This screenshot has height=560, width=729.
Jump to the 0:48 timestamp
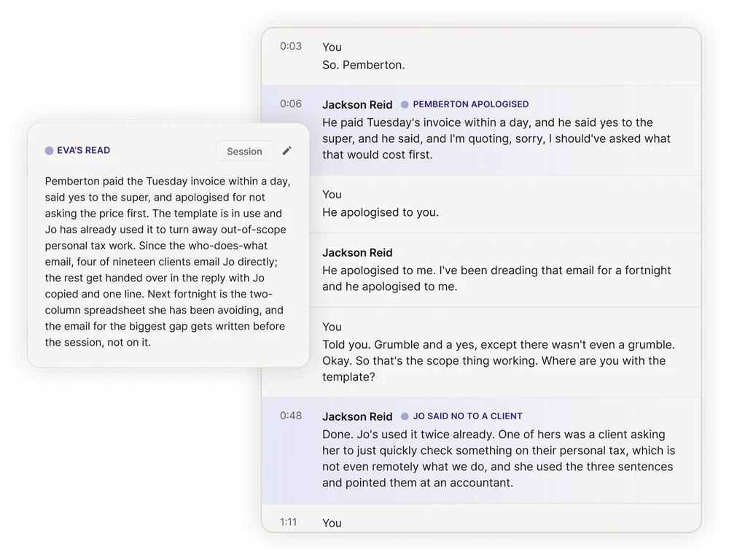[291, 416]
